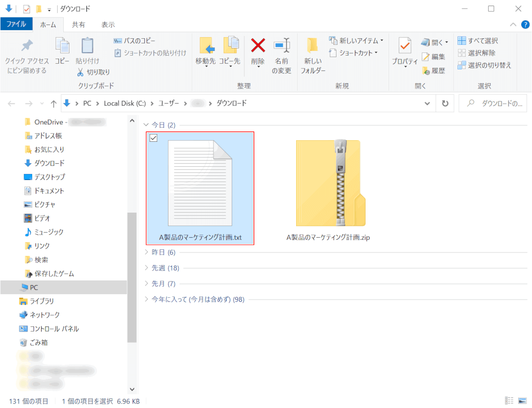Go up one folder level arrow
Screen dimensions: 532x408
(x=54, y=104)
